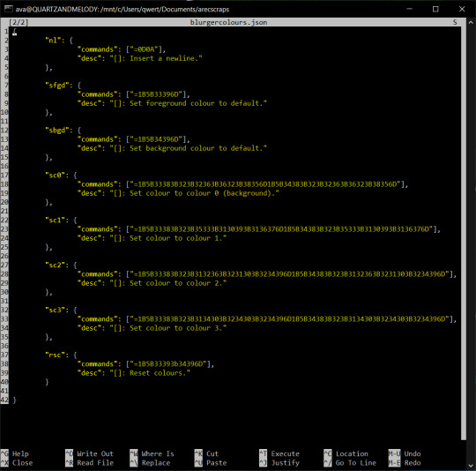Click the Location shortcut label

(352, 453)
